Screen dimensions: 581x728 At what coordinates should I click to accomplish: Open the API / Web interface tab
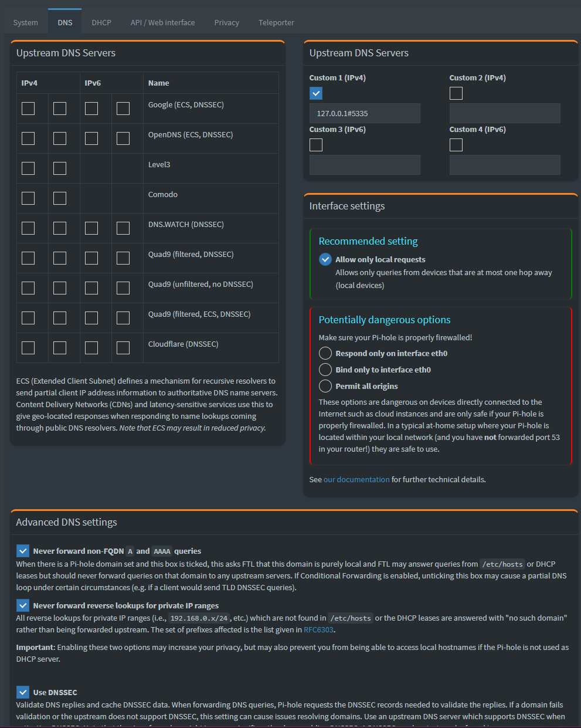pyautogui.click(x=163, y=22)
